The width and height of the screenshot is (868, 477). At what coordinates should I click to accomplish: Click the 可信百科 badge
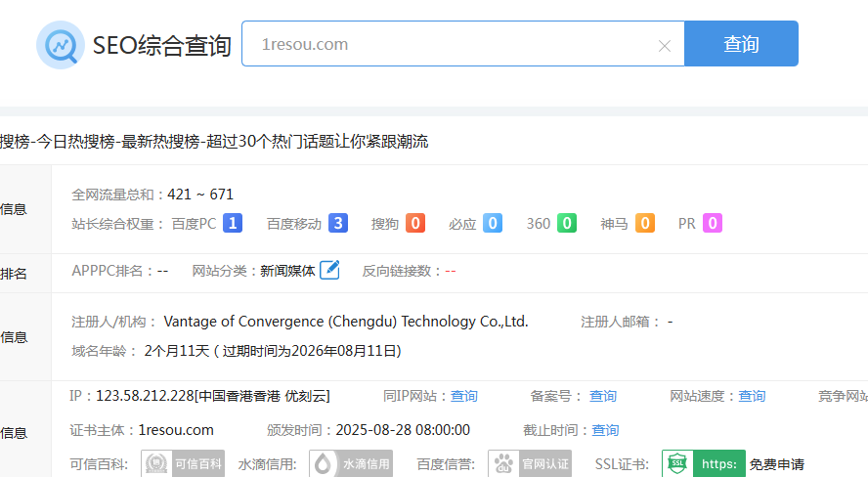(183, 463)
